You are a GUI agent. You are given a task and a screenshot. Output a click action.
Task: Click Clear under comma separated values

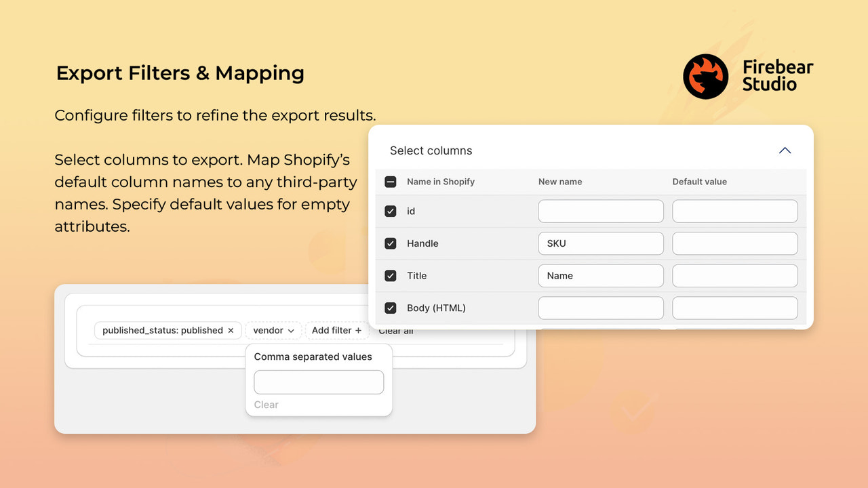tap(266, 405)
